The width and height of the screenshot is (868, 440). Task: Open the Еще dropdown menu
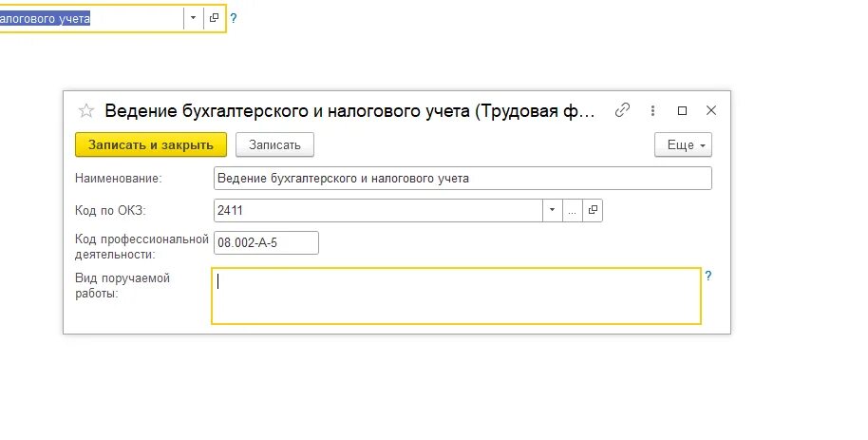click(683, 144)
